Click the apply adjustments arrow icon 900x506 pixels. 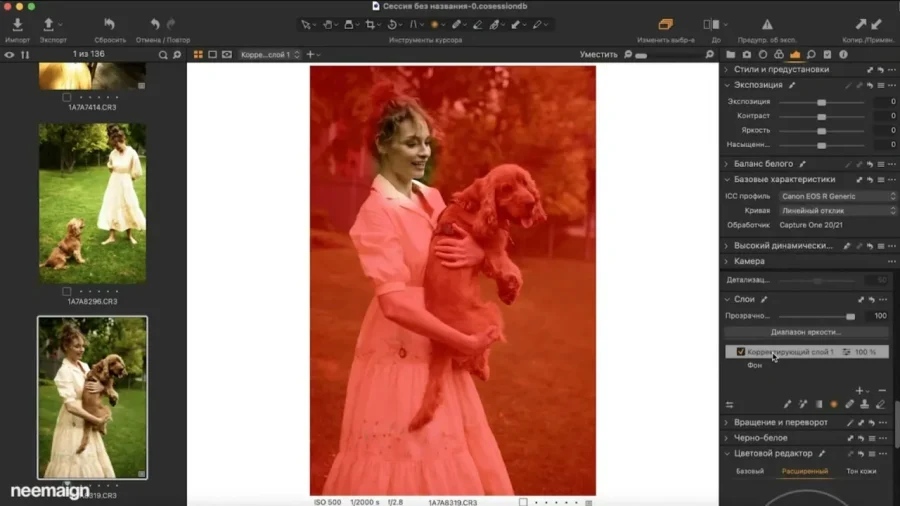pos(876,24)
